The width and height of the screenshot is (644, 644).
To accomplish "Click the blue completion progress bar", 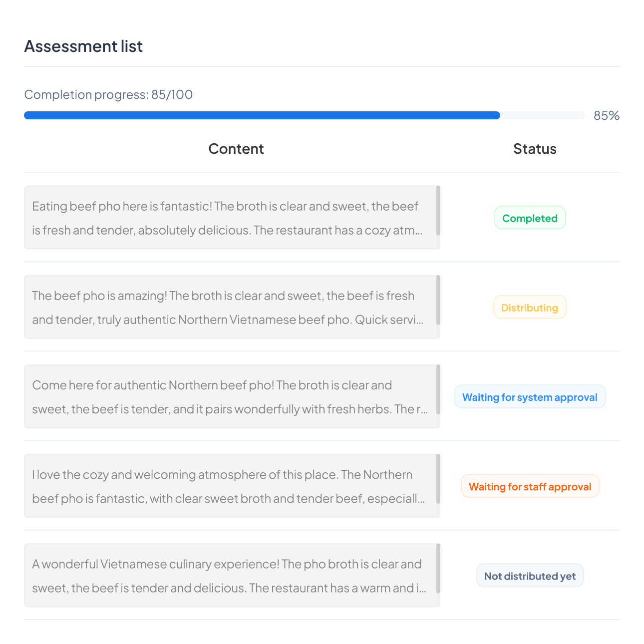I will (262, 115).
